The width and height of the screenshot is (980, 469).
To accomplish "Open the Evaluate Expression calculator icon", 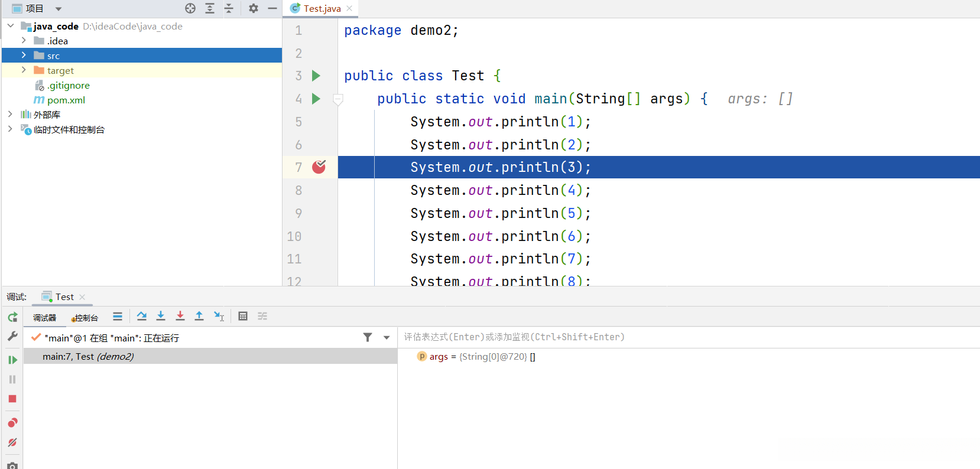I will 243,316.
